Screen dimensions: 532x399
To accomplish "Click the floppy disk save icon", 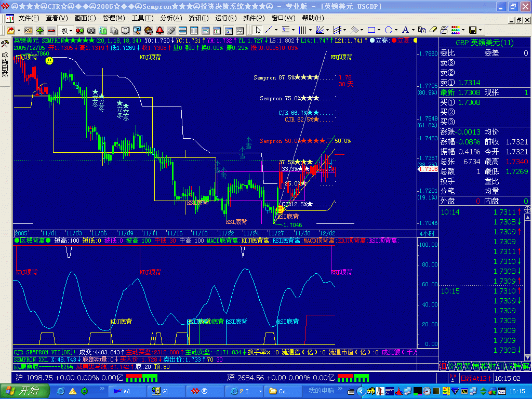I will coord(473,30).
